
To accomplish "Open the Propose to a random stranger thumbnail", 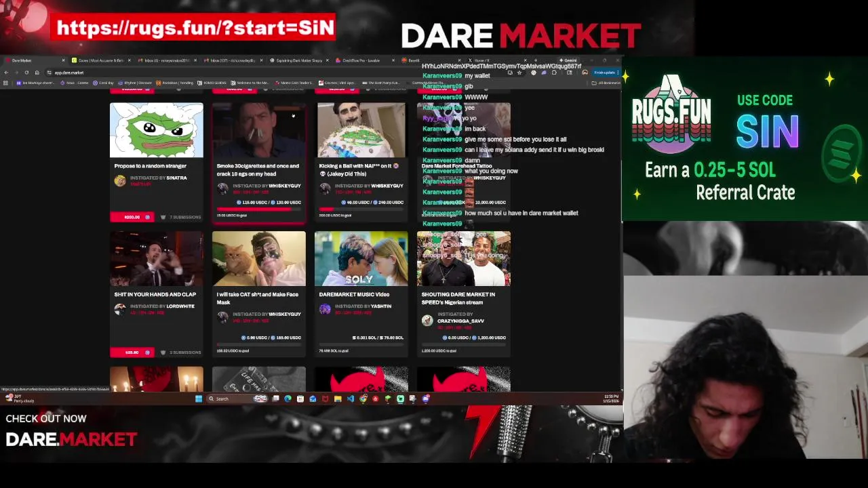I will pyautogui.click(x=157, y=130).
